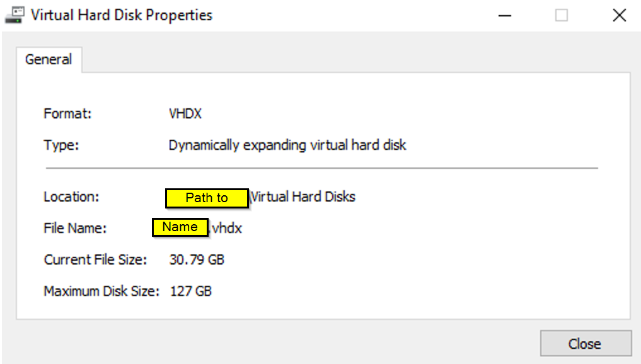Click the yellow Name box
The height and width of the screenshot is (364, 641).
coord(180,227)
